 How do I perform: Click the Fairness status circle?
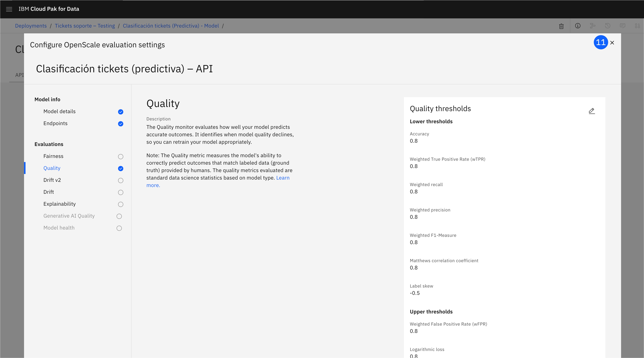(x=120, y=157)
